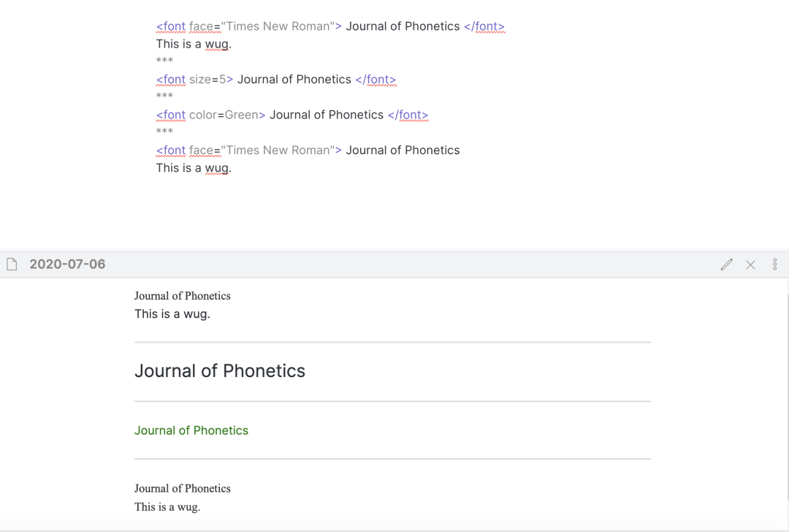Click the "Times New Roman" string in first editor line
Viewport: 789px width, 532px height.
pos(278,26)
